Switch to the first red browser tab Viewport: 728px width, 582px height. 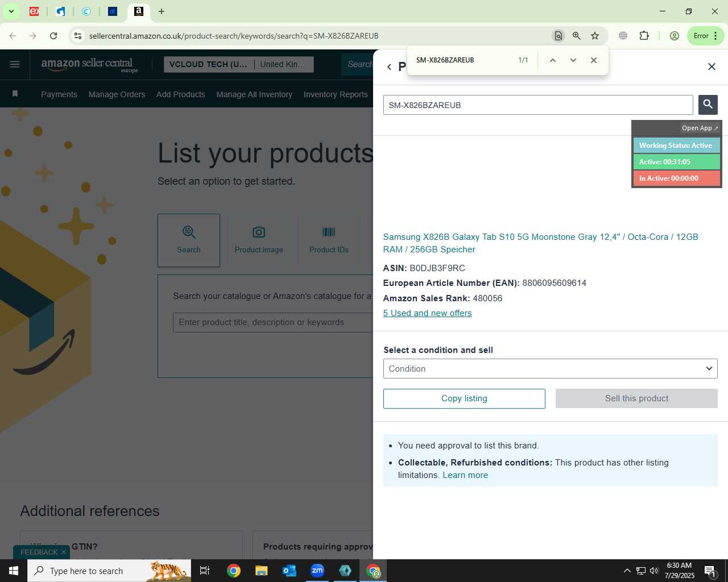click(x=34, y=11)
